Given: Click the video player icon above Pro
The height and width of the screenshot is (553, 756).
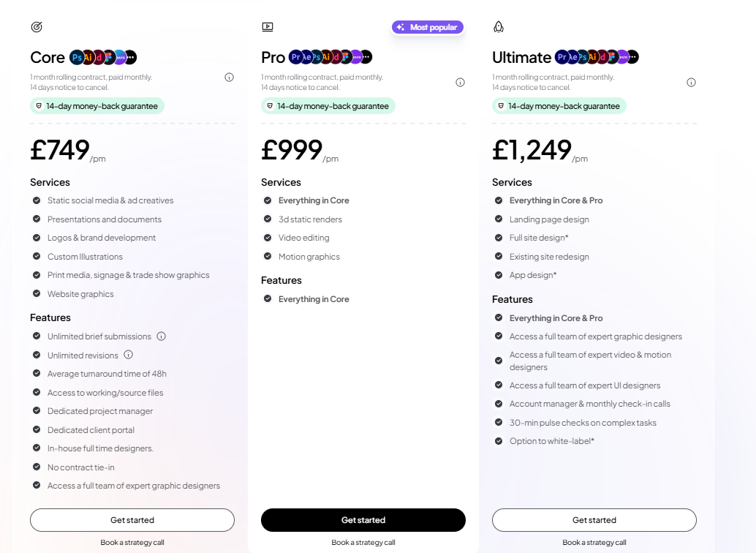Looking at the screenshot, I should click(x=268, y=27).
